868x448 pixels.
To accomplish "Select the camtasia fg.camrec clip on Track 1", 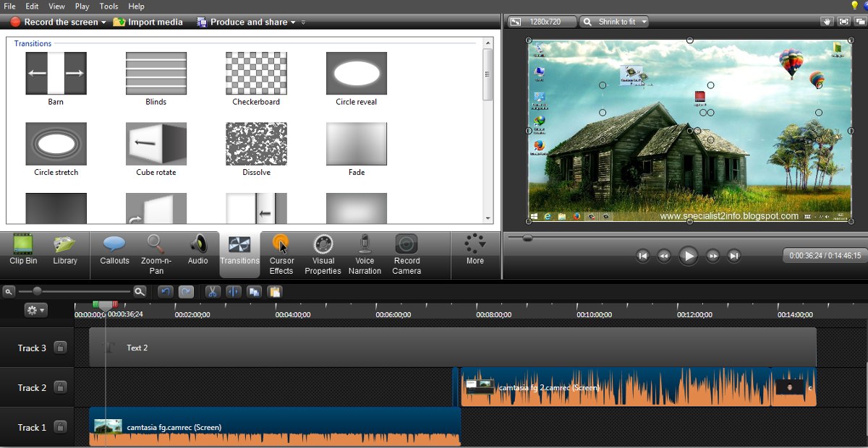I will point(275,427).
